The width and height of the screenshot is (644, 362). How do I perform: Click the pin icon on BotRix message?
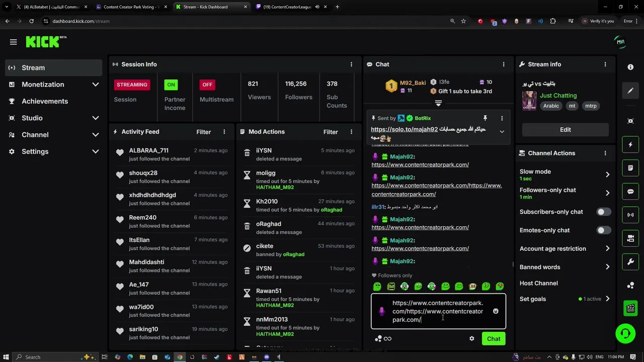pos(485,118)
